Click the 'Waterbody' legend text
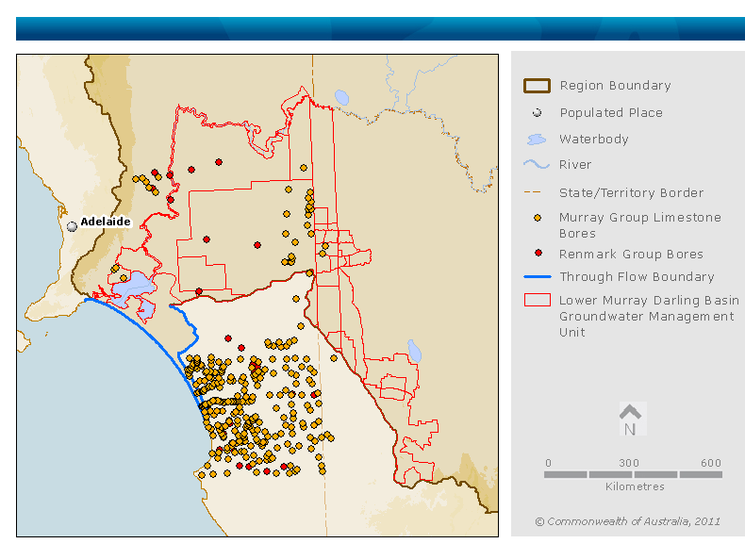 594,140
